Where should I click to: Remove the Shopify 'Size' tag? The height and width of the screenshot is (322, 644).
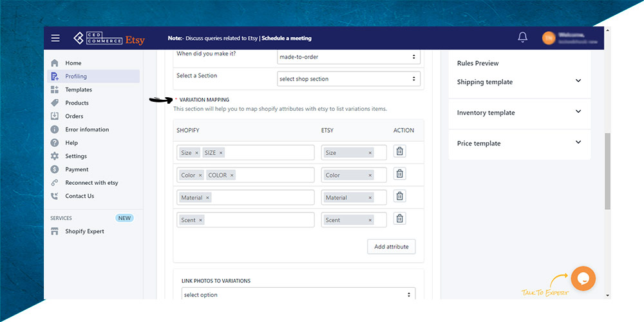click(196, 153)
